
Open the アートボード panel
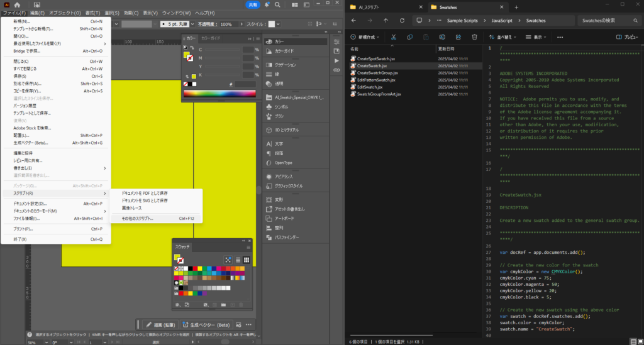coord(296,219)
